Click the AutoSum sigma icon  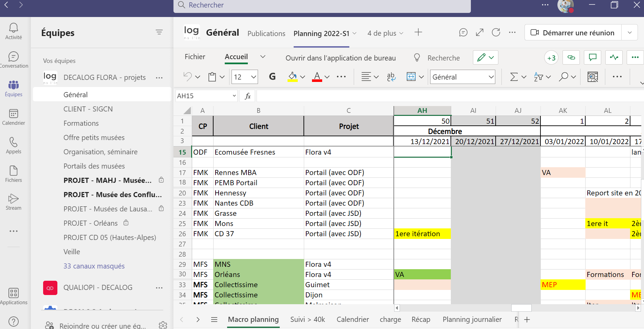click(x=514, y=77)
